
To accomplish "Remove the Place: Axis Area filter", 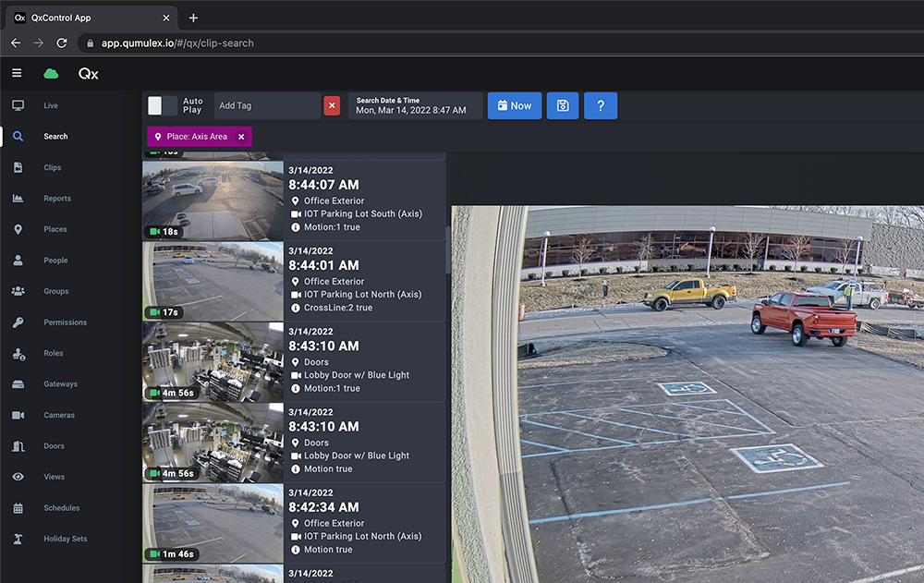I will coord(241,137).
